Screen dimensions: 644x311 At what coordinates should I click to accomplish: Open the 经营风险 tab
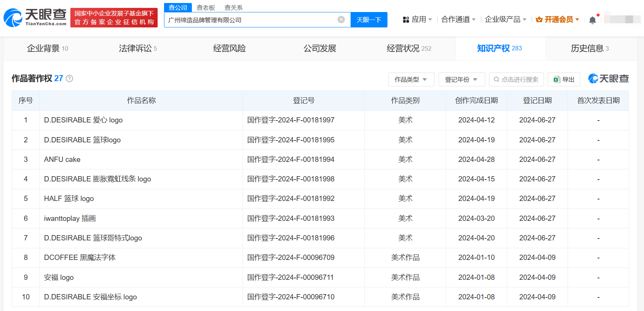(229, 48)
